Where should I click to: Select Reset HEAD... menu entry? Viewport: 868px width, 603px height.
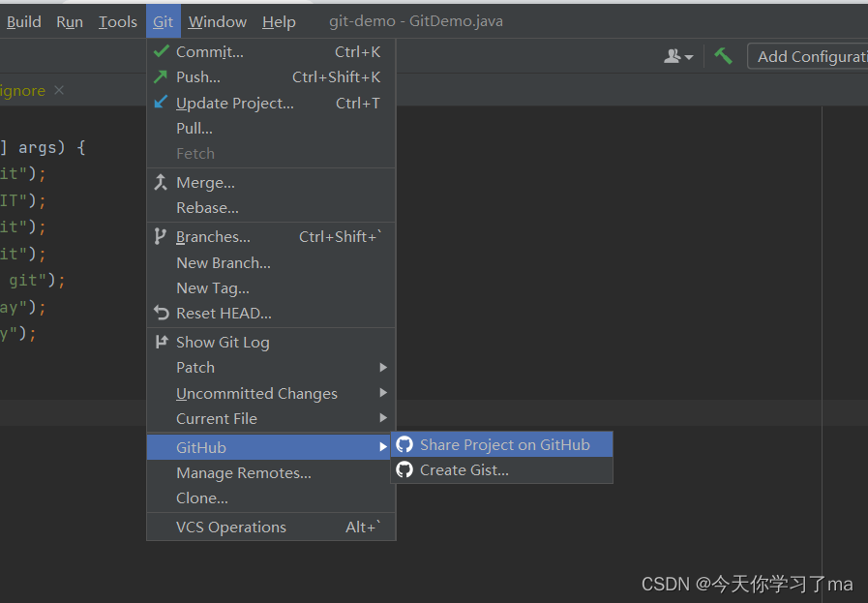[x=271, y=313]
